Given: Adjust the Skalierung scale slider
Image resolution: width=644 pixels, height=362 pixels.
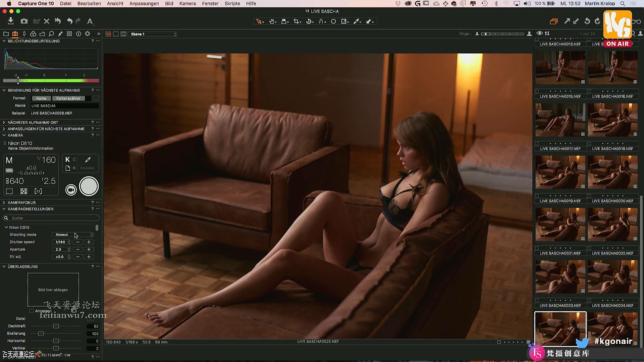Looking at the screenshot, I should click(41, 334).
